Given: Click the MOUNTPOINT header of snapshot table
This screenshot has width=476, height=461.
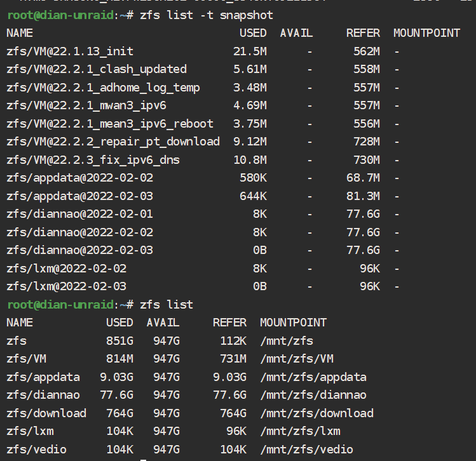Looking at the screenshot, I should tap(427, 33).
